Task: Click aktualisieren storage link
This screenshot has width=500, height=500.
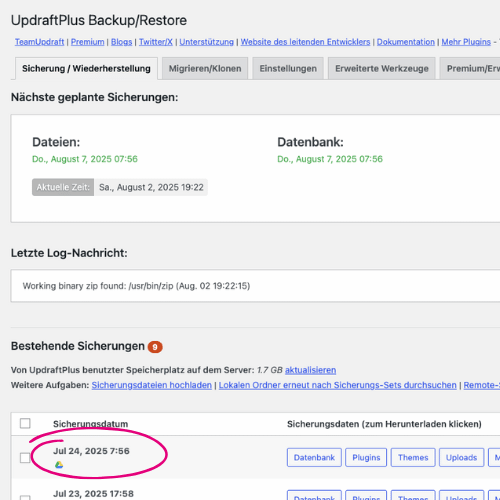Action: coord(310,370)
